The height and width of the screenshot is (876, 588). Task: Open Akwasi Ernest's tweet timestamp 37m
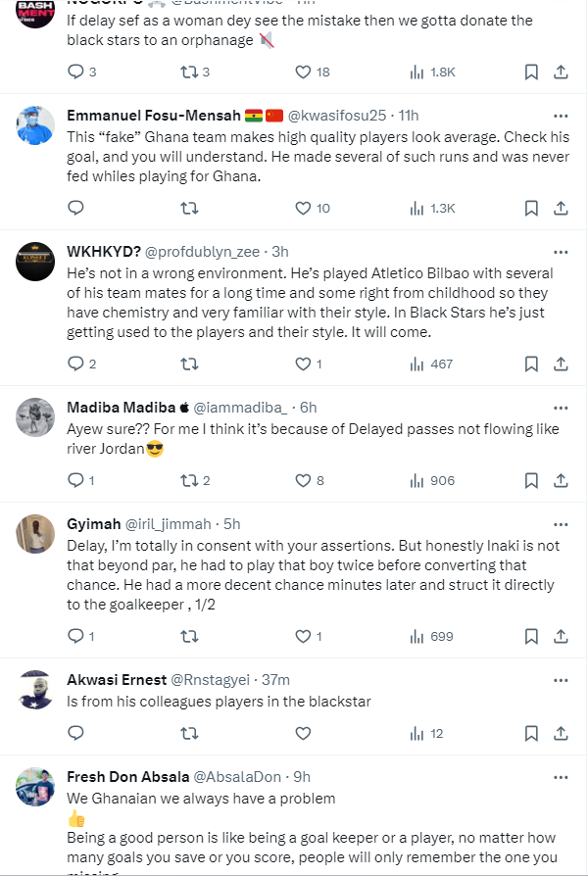(276, 679)
